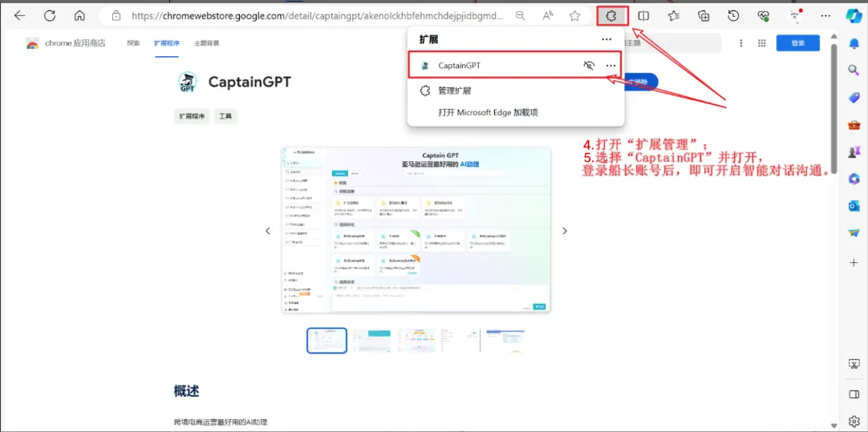Choose 管理扩展 in extensions popup

pyautogui.click(x=516, y=91)
